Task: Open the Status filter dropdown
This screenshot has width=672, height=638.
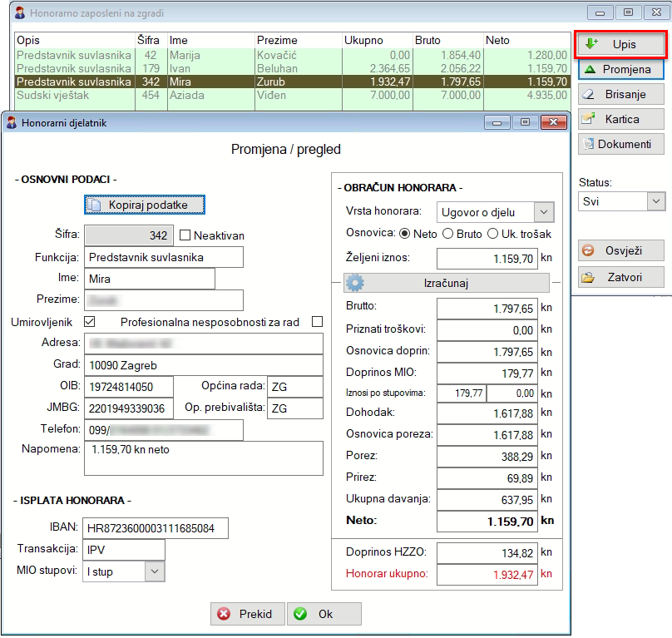Action: 655,201
